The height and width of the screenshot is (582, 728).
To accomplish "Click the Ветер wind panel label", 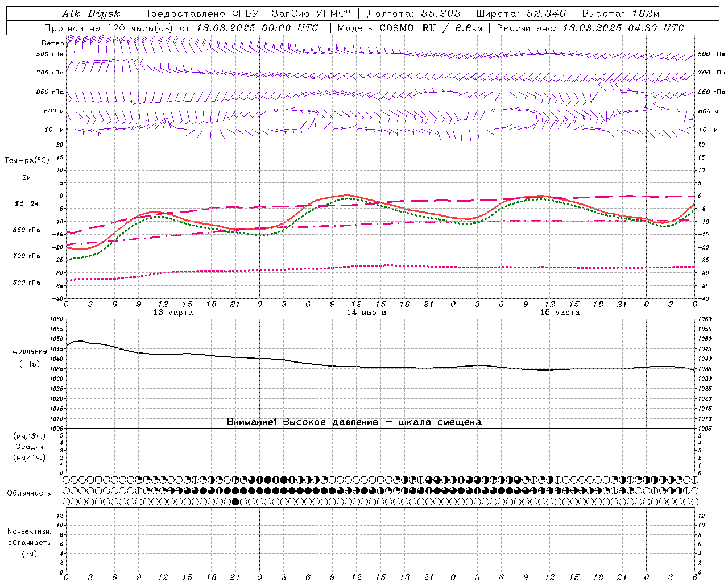I will coord(52,43).
